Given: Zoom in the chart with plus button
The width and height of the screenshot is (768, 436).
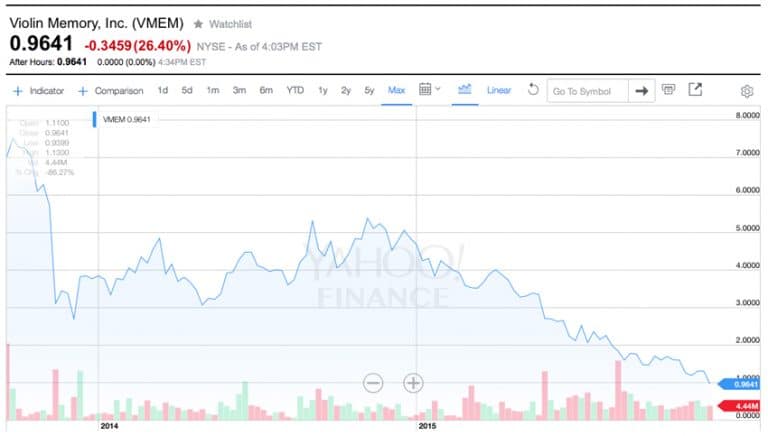Looking at the screenshot, I should 413,383.
